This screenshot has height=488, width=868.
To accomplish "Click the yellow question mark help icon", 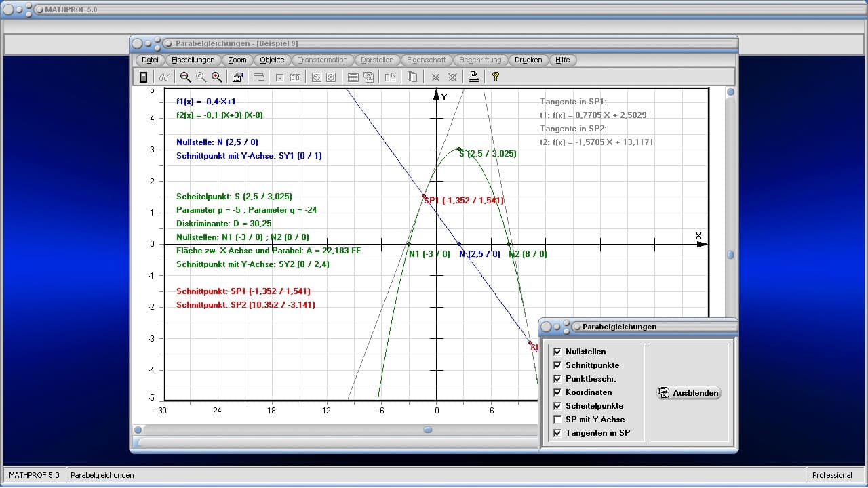I will [x=496, y=77].
